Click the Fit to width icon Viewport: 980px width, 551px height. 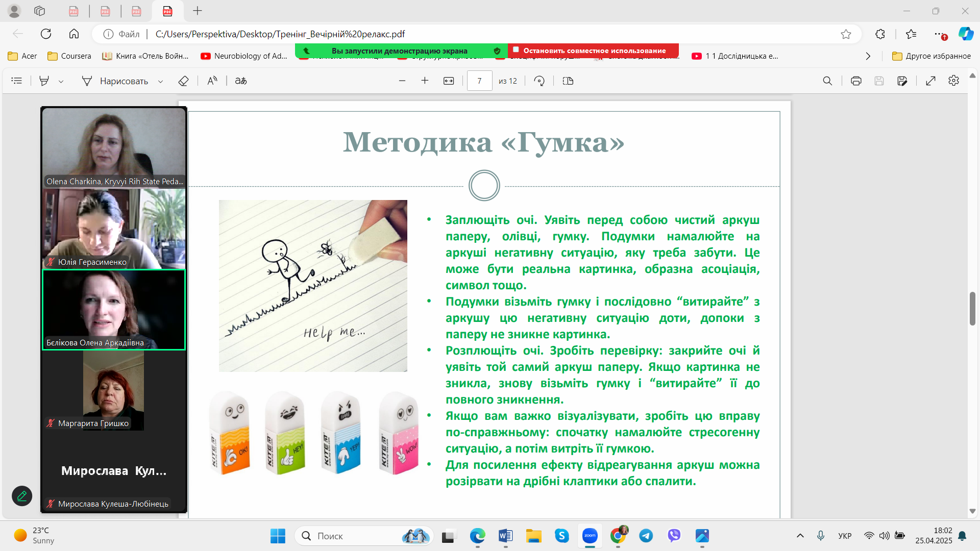[x=449, y=81]
